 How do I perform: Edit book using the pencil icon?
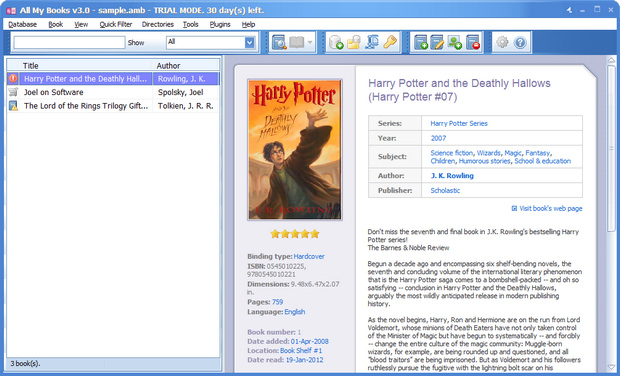point(437,42)
